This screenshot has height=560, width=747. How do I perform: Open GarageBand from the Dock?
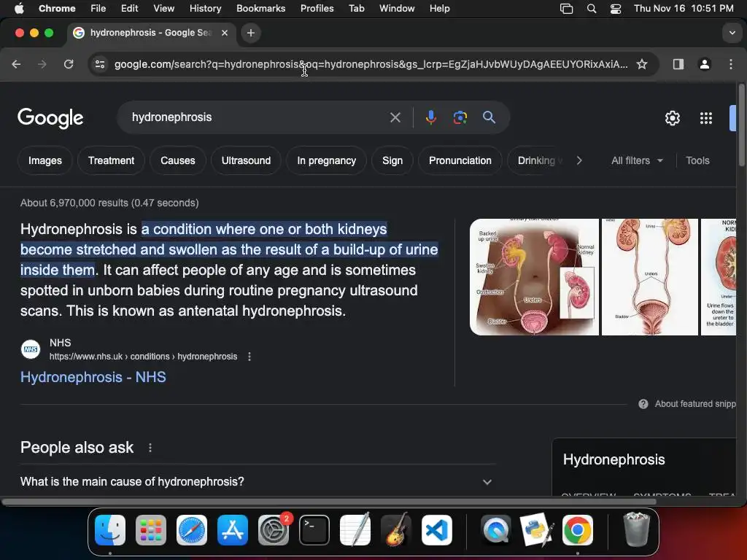(396, 530)
